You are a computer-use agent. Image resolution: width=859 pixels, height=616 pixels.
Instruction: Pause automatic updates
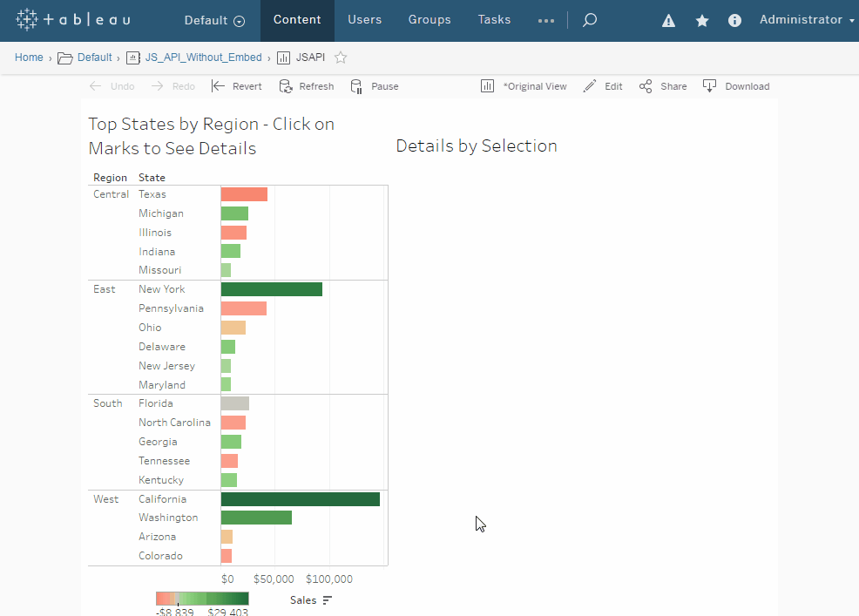pyautogui.click(x=375, y=86)
